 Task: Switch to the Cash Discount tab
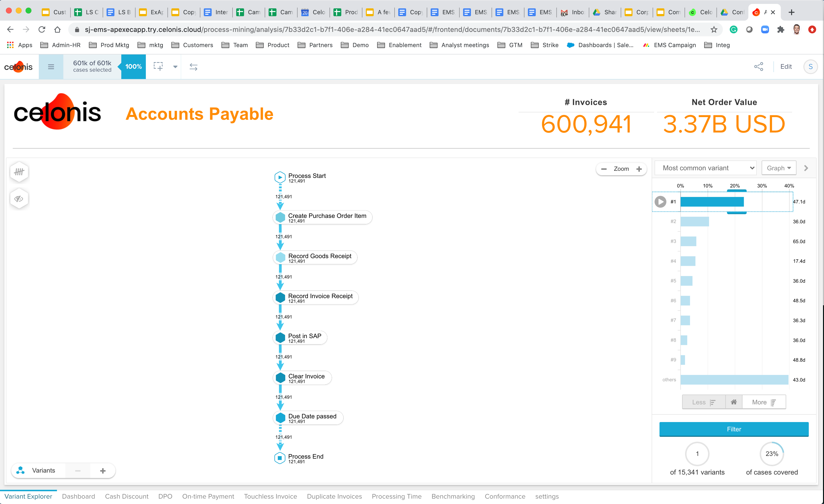126,496
